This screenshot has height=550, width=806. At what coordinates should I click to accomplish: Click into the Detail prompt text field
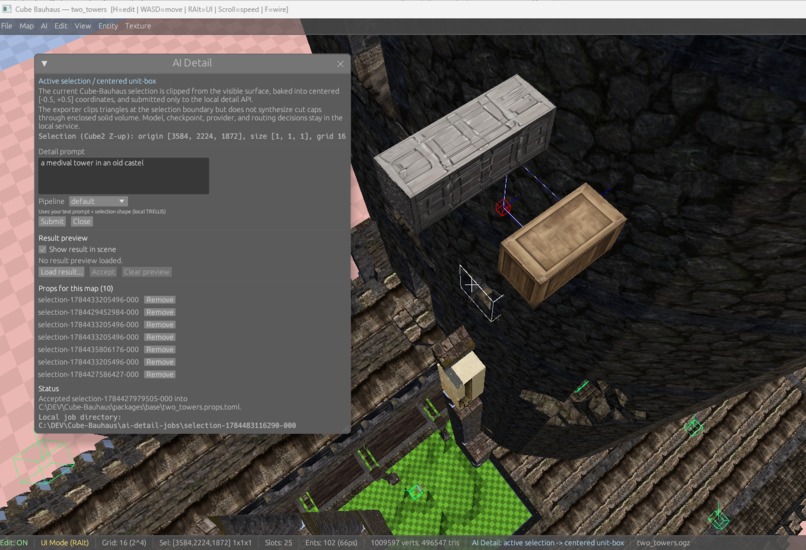click(123, 176)
